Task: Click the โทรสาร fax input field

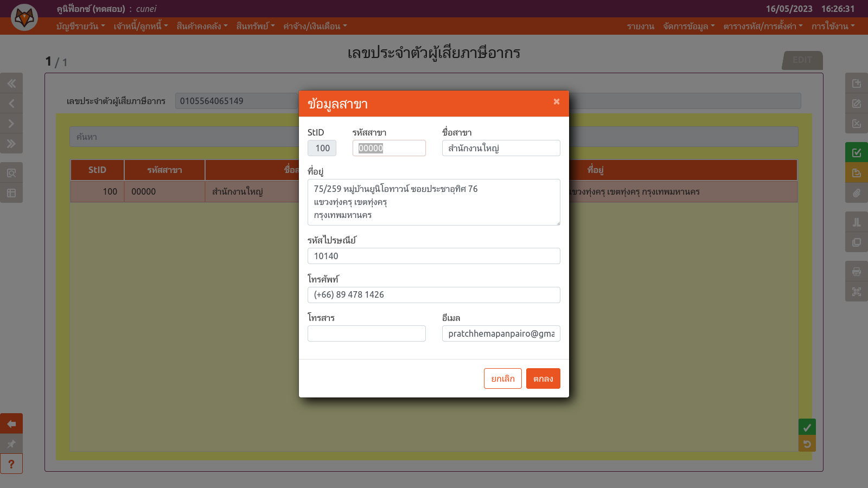Action: 366,333
